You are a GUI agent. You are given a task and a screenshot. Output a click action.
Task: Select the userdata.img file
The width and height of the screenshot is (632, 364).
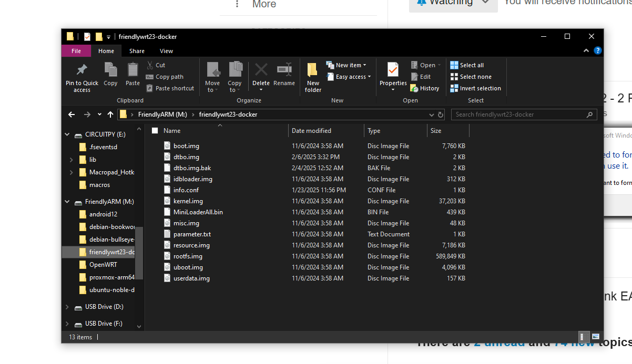tap(191, 278)
